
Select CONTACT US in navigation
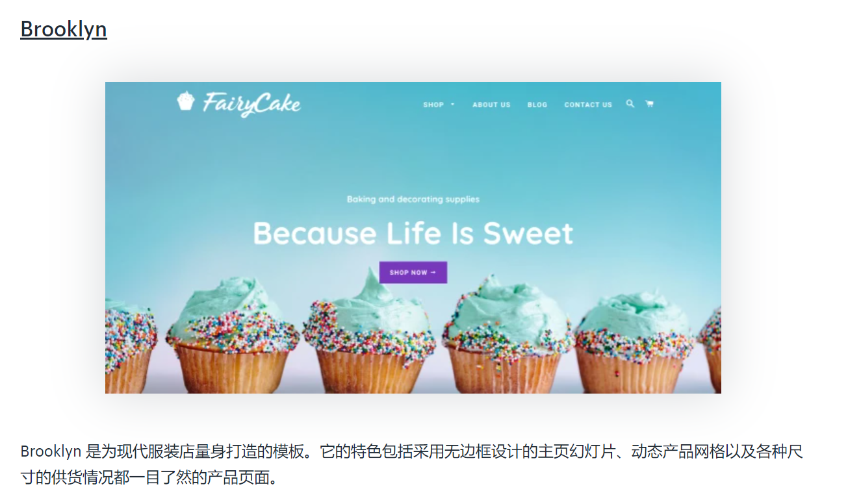[x=588, y=105]
